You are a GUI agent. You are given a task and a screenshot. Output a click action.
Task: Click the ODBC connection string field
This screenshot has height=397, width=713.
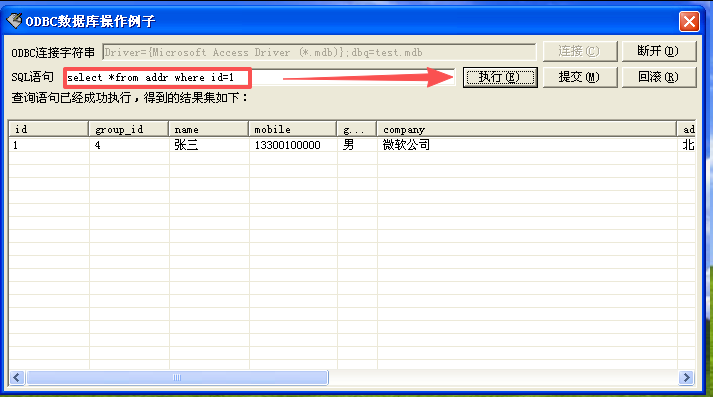click(319, 52)
